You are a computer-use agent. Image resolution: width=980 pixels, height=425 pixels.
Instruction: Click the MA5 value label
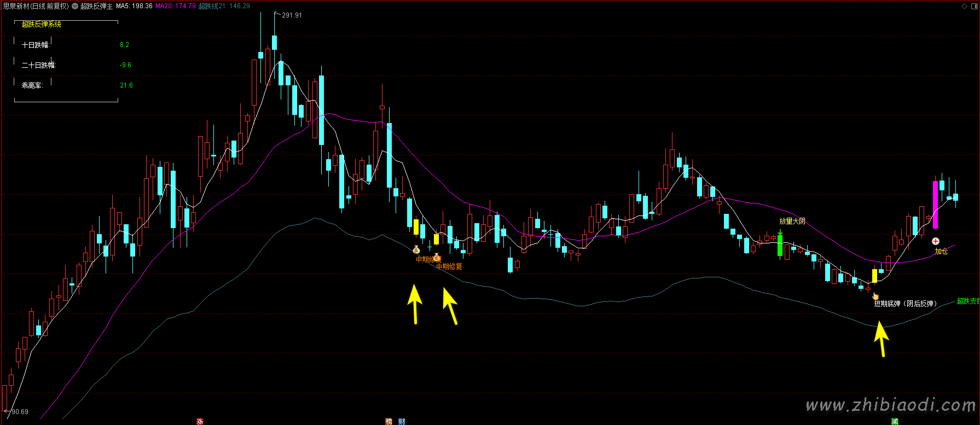click(134, 6)
